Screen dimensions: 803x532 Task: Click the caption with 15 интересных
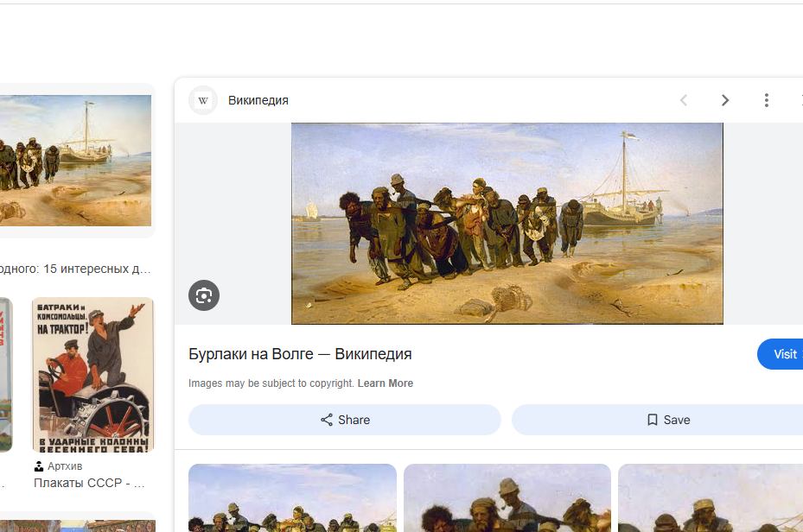[75, 268]
